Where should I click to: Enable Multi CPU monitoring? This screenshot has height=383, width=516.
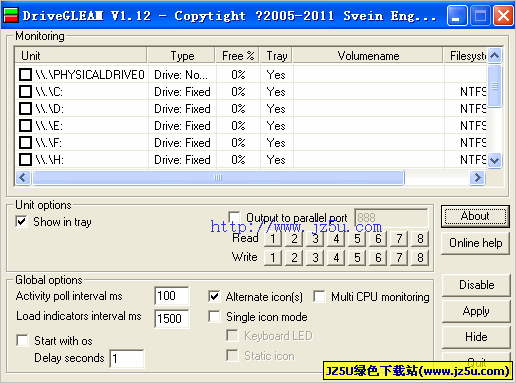[319, 296]
